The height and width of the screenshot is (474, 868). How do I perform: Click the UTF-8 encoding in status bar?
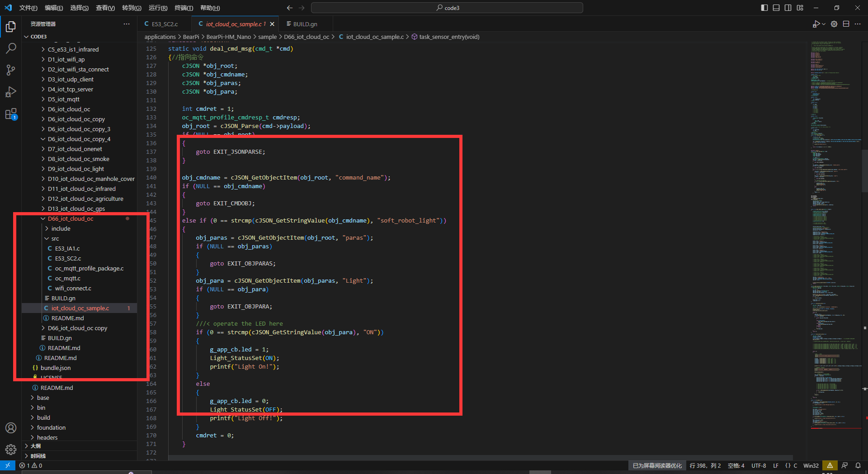point(759,465)
